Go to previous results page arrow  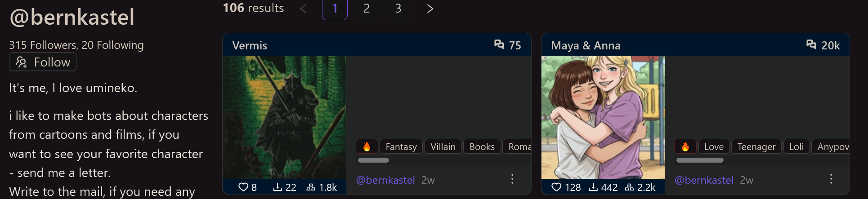tap(303, 9)
